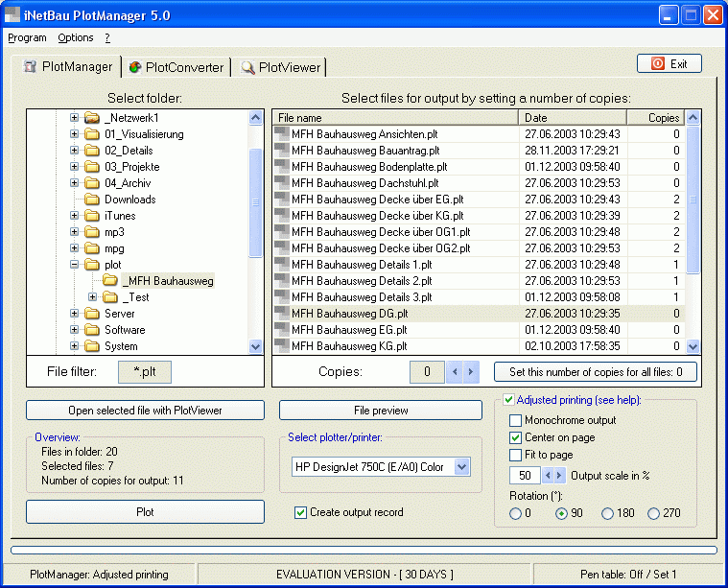Switch to the PlotViewer tab
This screenshot has width=728, height=588.
[x=280, y=67]
